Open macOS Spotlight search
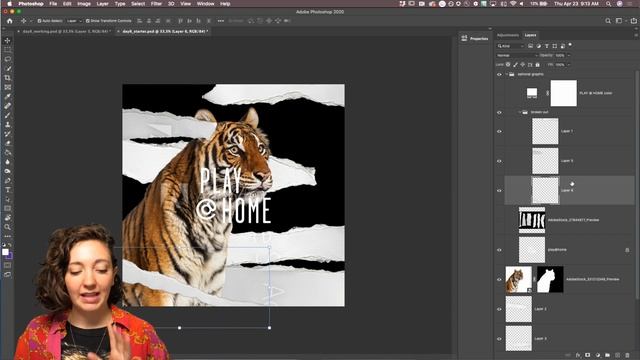This screenshot has height=360, width=640. click(608, 4)
